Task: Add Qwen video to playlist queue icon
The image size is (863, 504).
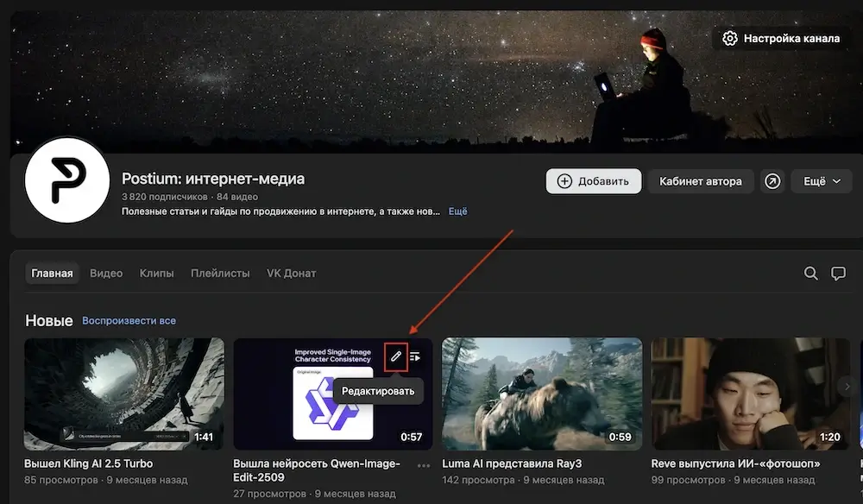Action: click(x=416, y=357)
